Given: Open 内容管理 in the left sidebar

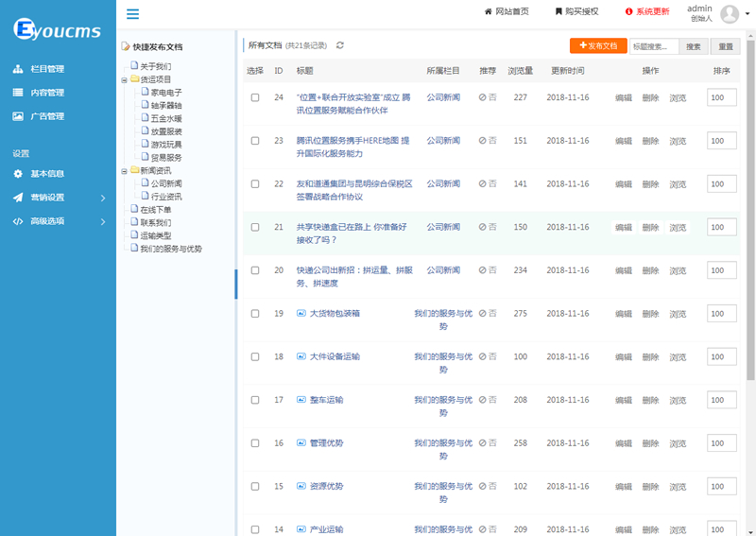Looking at the screenshot, I should pyautogui.click(x=46, y=93).
